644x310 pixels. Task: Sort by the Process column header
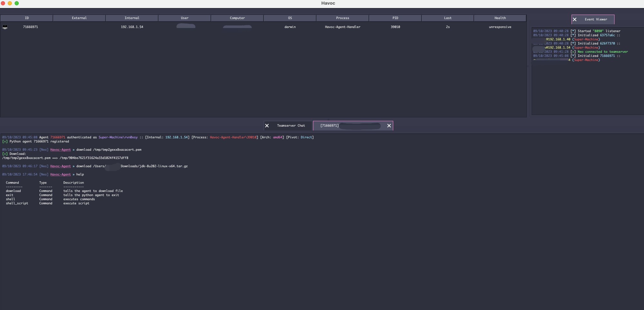pyautogui.click(x=343, y=18)
